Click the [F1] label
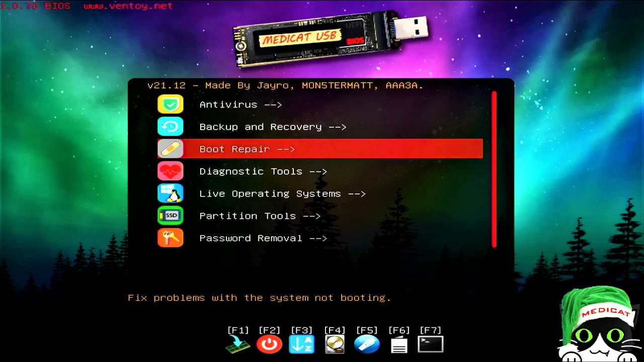This screenshot has width=644, height=362. pyautogui.click(x=238, y=330)
